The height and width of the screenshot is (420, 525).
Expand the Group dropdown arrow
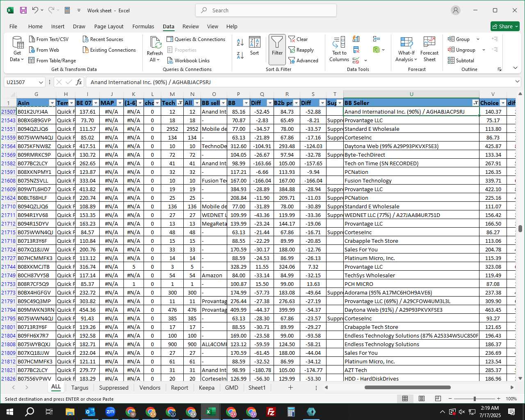(478, 39)
